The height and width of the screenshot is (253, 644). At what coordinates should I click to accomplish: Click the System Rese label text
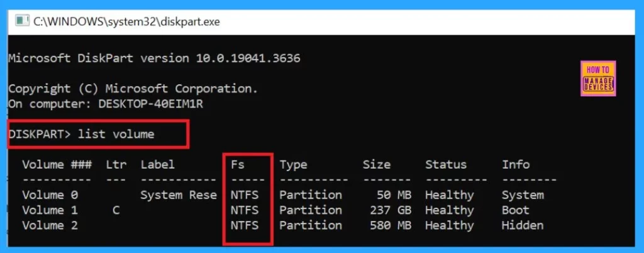coord(179,195)
